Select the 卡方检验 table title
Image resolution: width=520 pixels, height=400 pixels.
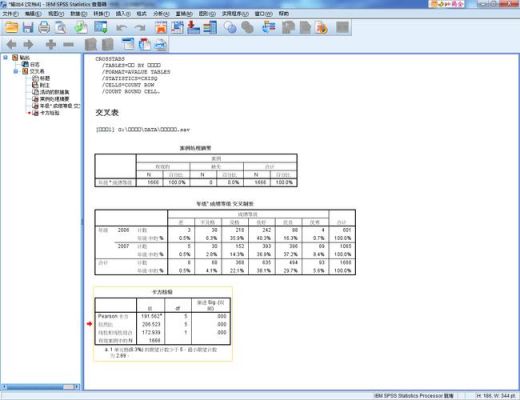pos(162,292)
